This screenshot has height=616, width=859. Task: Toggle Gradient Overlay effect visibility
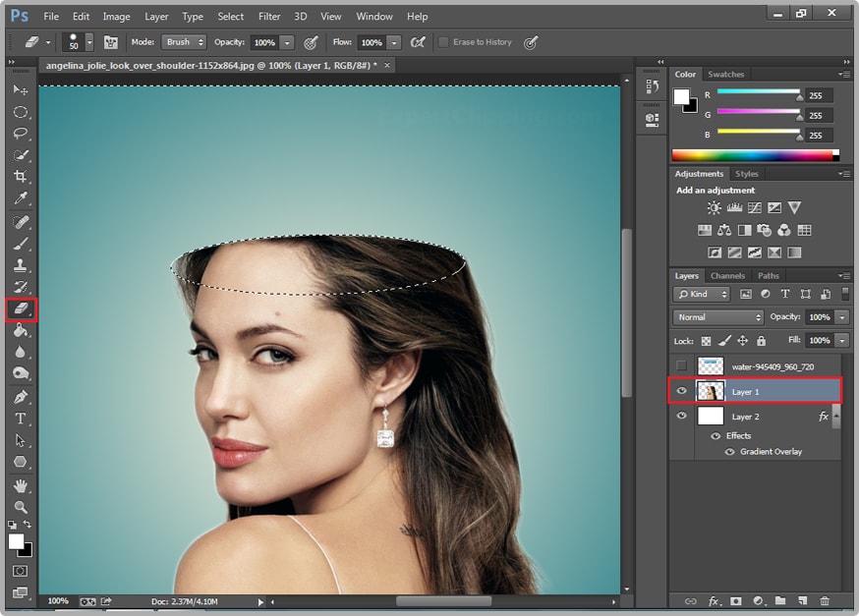727,452
